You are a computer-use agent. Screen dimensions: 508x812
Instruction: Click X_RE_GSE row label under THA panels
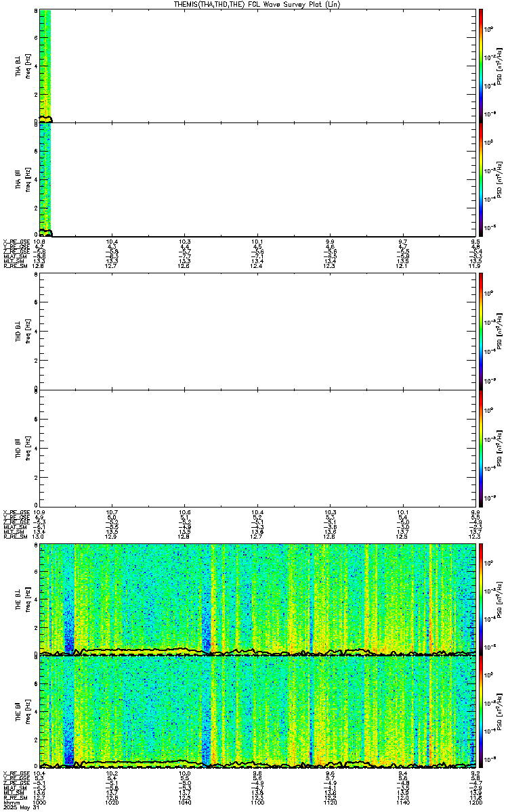[x=16, y=242]
